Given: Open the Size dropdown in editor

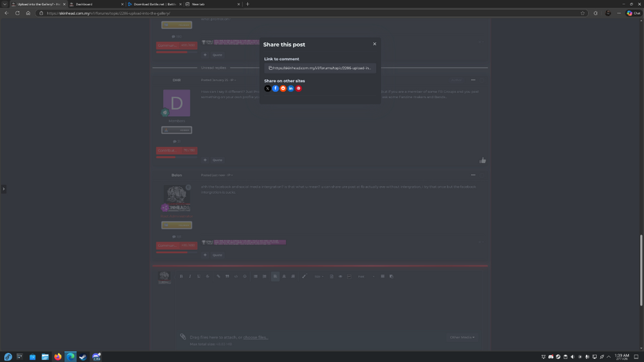Looking at the screenshot, I should click(x=319, y=276).
